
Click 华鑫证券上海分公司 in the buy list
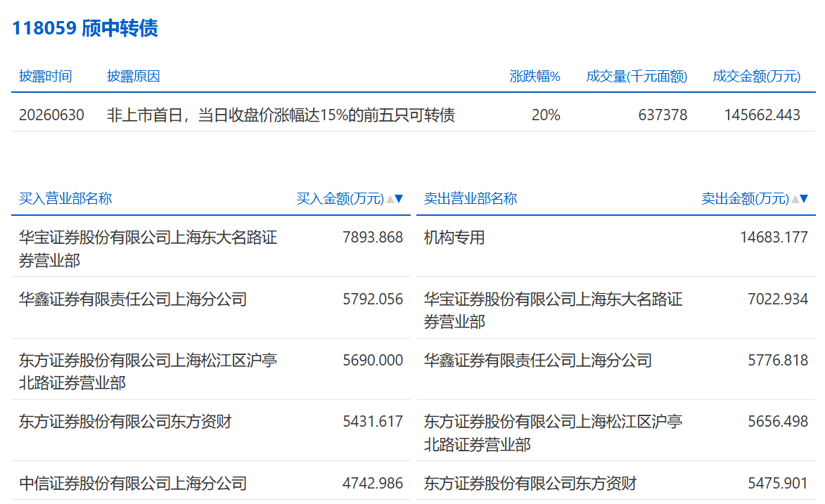[133, 299]
